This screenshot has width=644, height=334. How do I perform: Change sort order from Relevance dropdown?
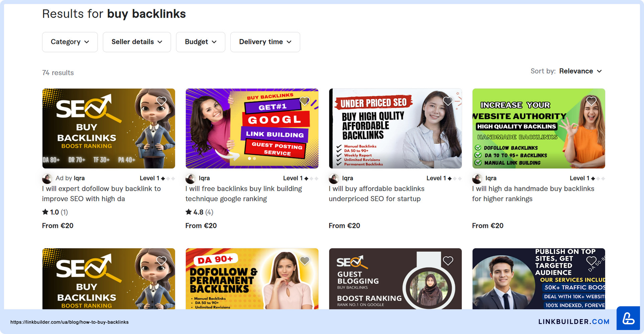580,71
